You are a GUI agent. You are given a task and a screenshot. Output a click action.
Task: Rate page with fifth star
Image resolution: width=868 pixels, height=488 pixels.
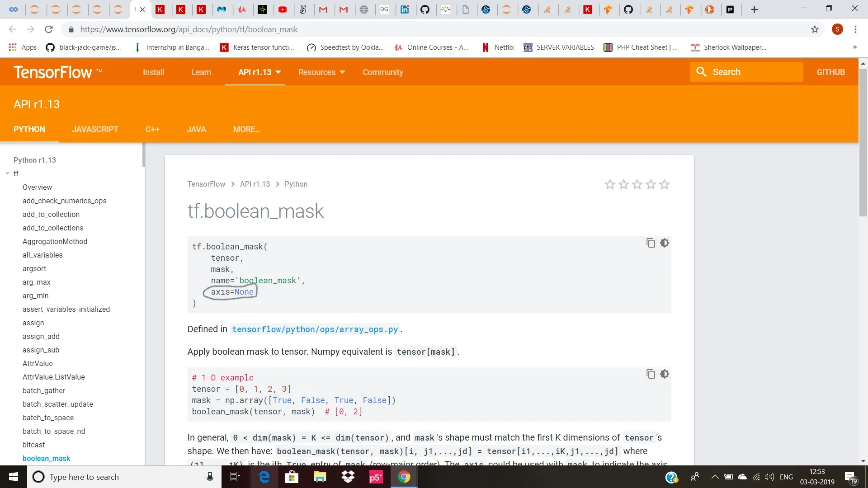664,184
